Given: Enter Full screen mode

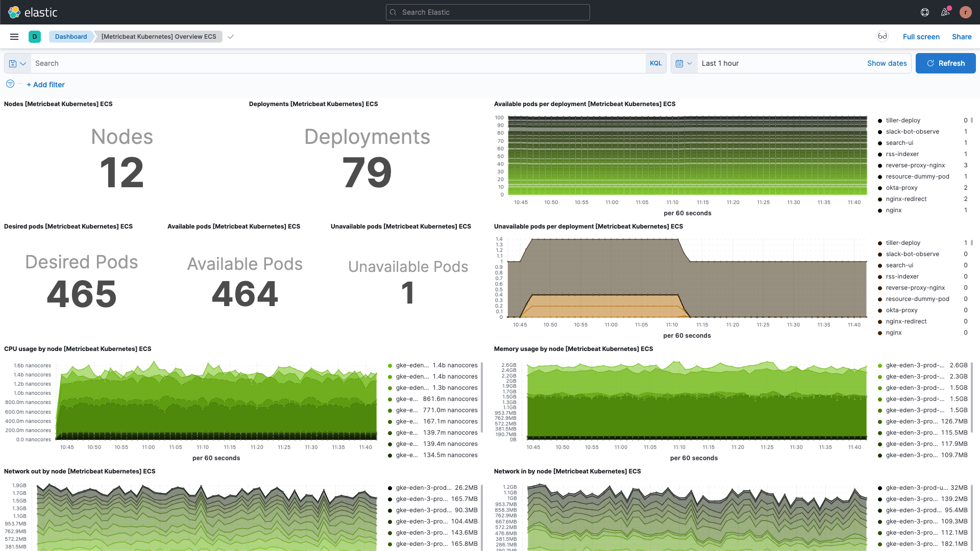Looking at the screenshot, I should 921,37.
